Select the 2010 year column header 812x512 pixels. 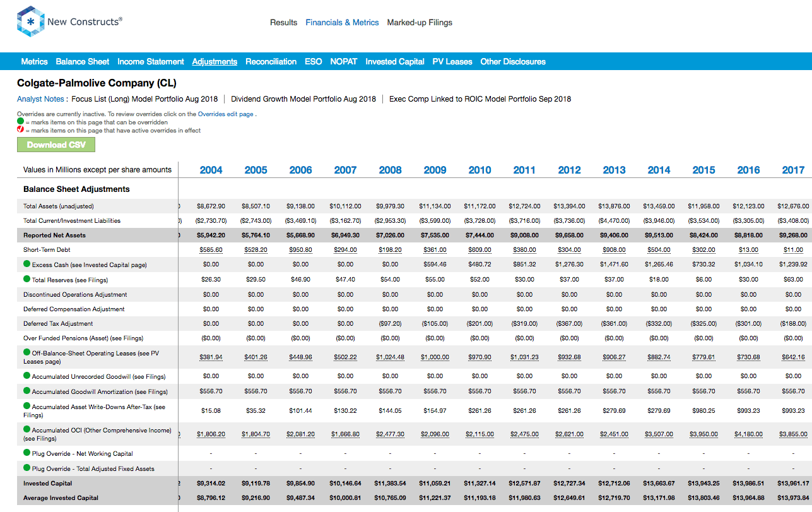coord(480,170)
